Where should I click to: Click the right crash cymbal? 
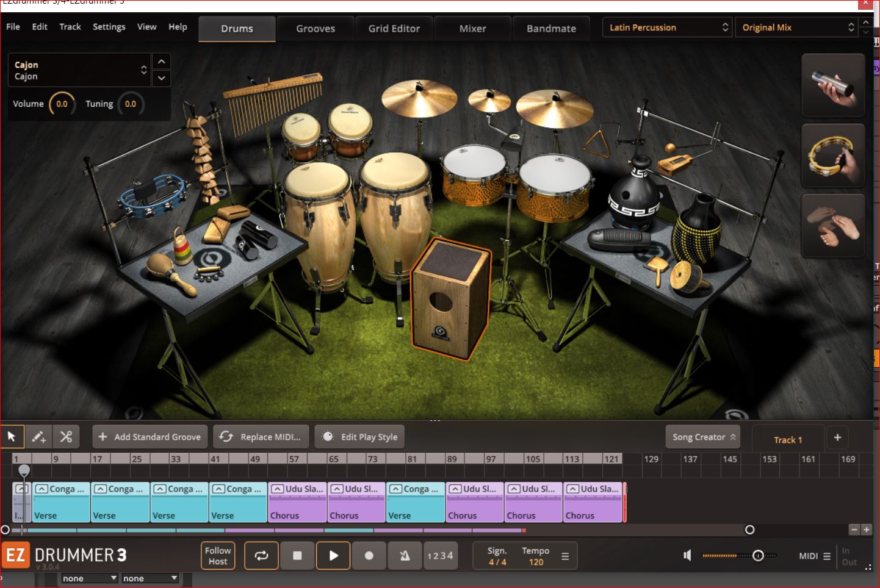(554, 109)
